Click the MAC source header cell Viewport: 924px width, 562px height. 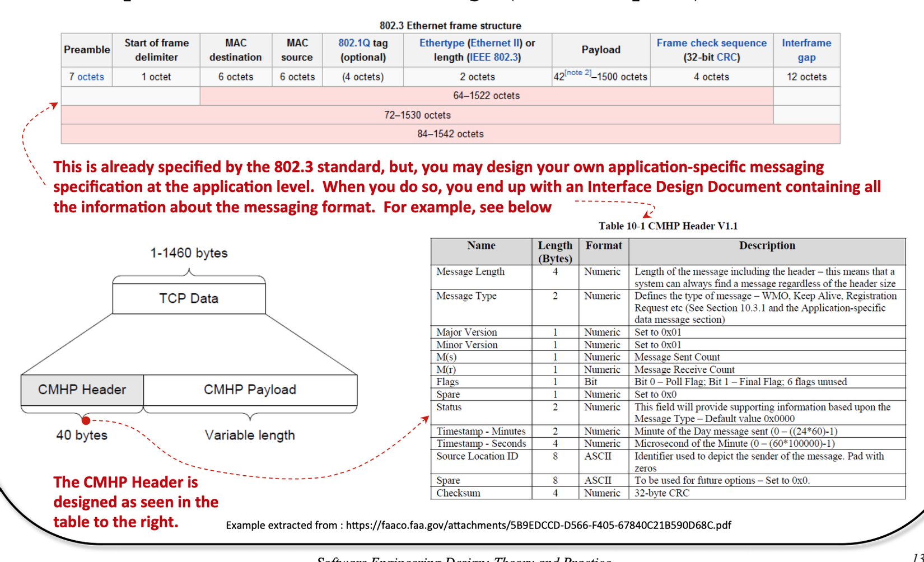pyautogui.click(x=297, y=50)
